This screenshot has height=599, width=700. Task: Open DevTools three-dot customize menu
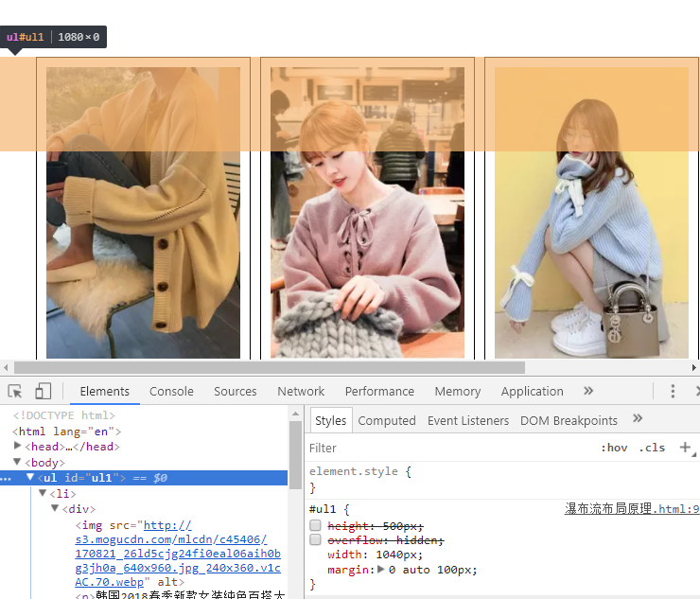tap(673, 392)
